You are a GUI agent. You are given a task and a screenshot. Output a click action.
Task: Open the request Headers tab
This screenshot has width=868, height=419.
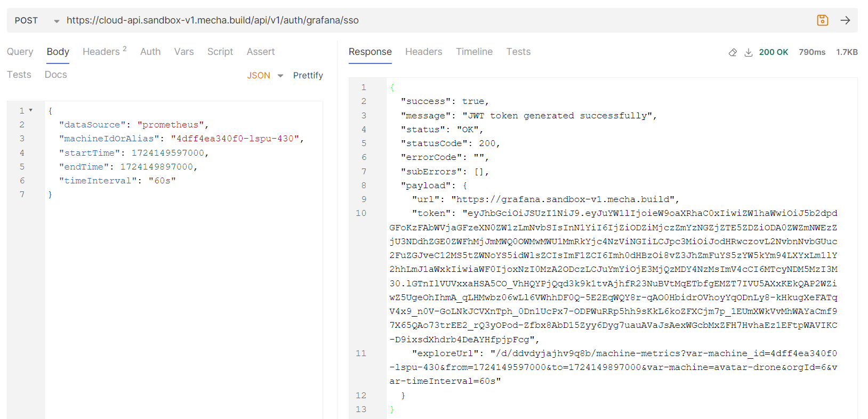[105, 51]
